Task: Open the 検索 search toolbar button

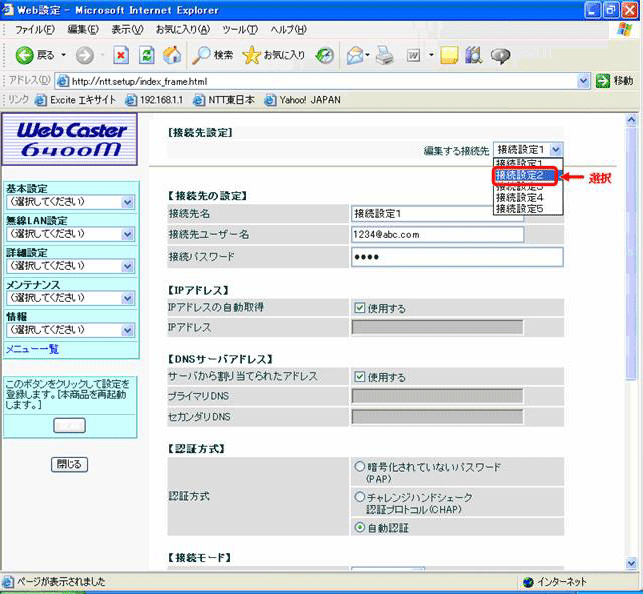Action: (x=211, y=55)
